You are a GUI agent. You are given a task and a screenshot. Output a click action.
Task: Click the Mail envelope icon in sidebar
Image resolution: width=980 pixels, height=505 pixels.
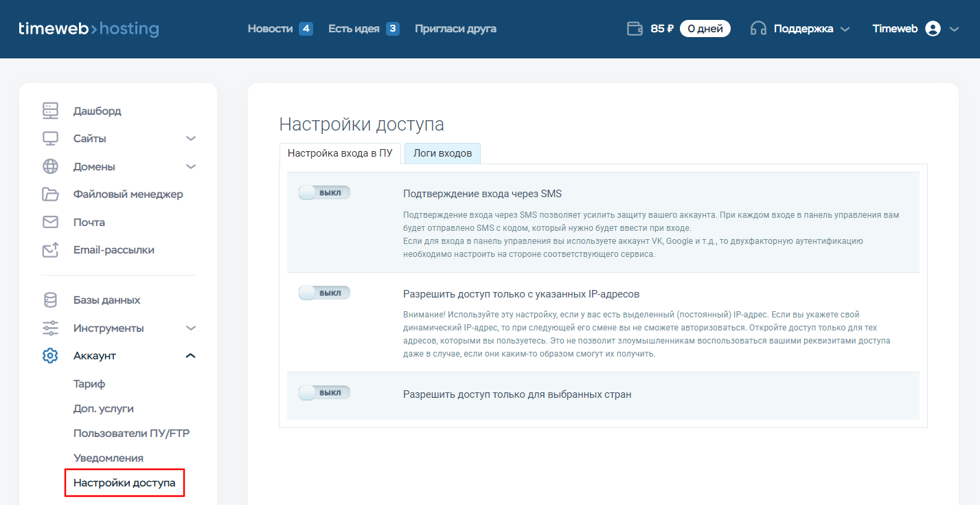(x=50, y=222)
